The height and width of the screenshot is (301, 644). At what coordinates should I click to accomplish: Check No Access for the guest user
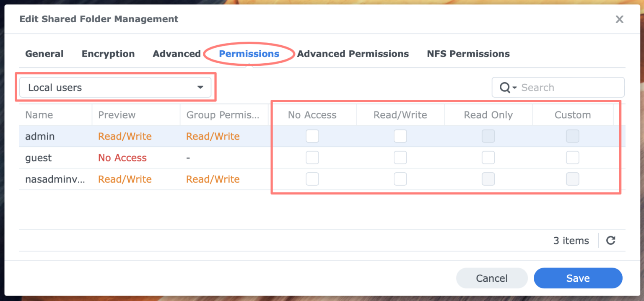pyautogui.click(x=312, y=157)
